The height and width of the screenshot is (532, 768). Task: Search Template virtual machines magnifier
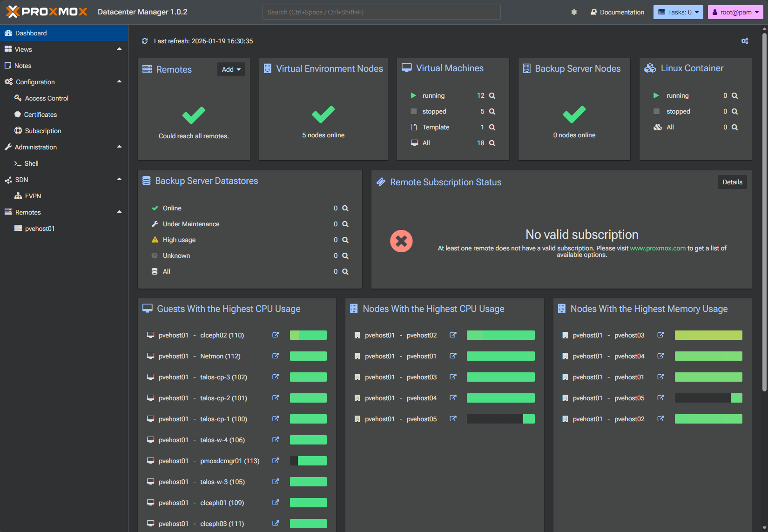point(492,127)
